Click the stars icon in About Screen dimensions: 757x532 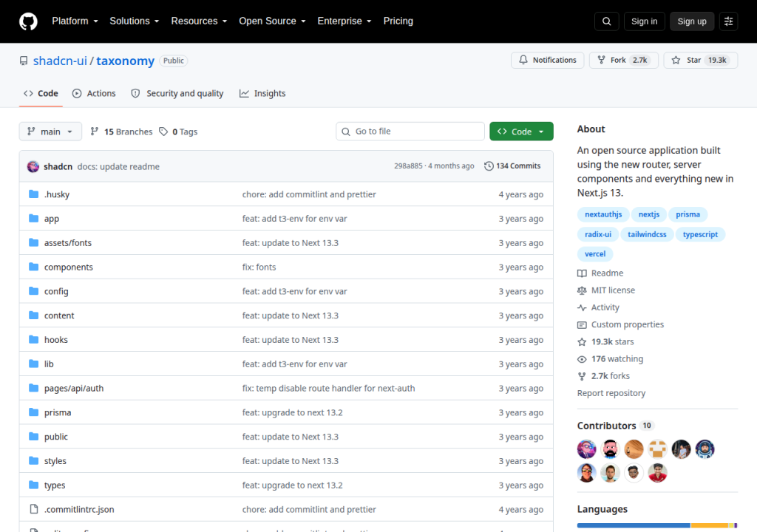coord(582,342)
